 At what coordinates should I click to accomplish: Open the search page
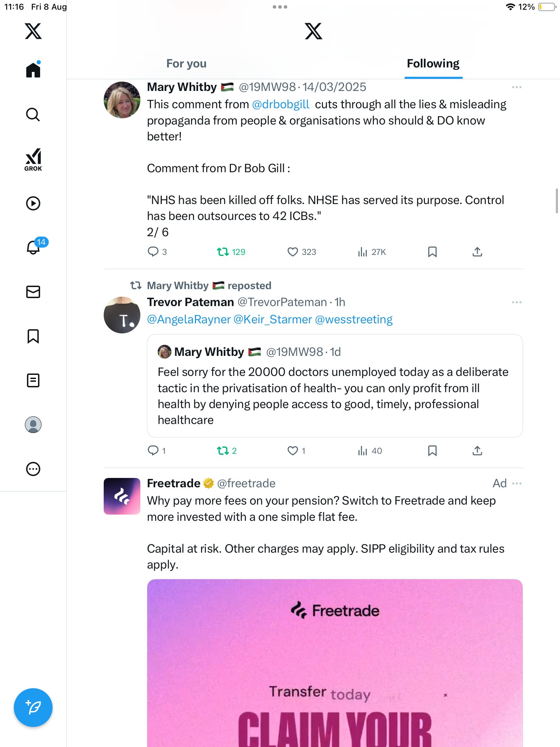33,115
